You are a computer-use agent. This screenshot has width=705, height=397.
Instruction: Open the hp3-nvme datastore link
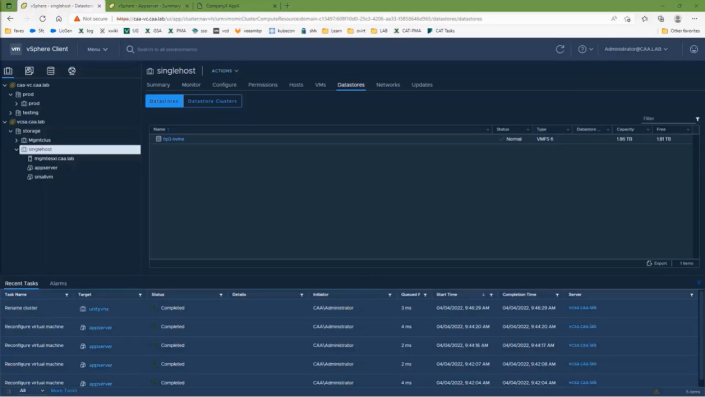[x=174, y=139]
